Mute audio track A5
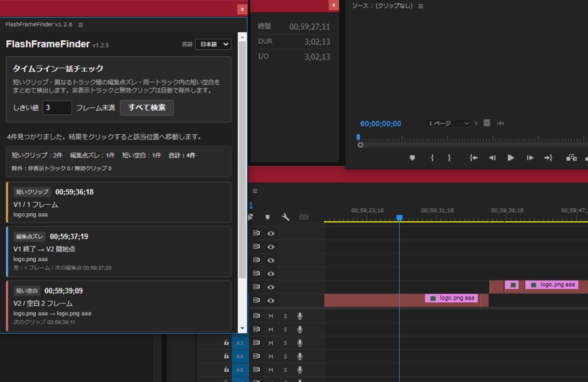Screen dimensions: 588x382 tap(271, 369)
